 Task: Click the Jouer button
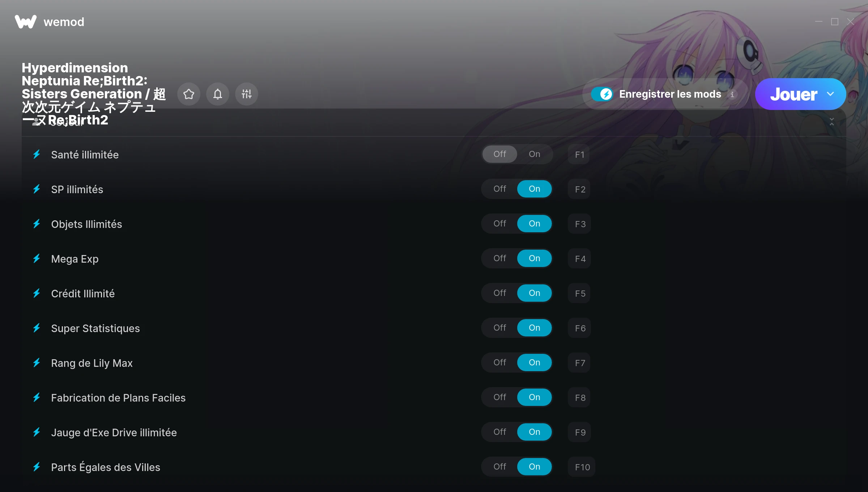pyautogui.click(x=793, y=94)
